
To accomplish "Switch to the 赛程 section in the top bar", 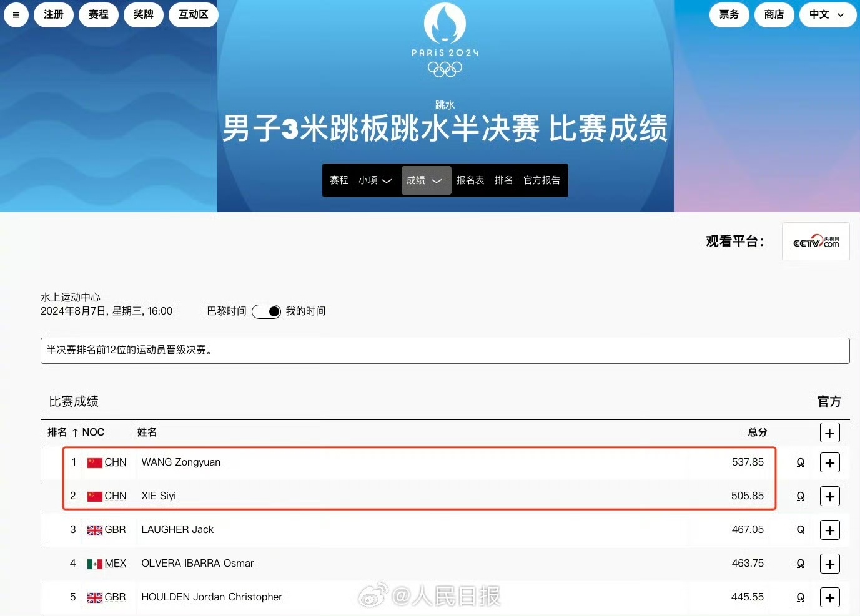I will click(99, 14).
